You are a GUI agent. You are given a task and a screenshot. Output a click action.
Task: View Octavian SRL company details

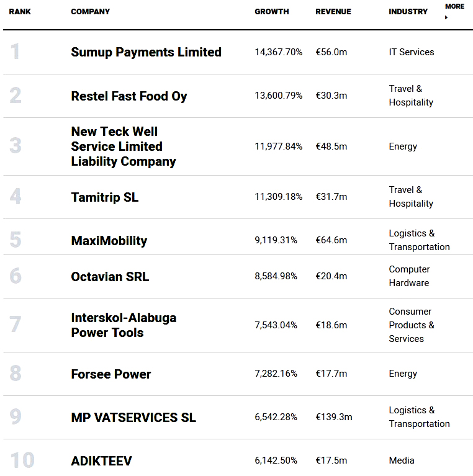110,277
